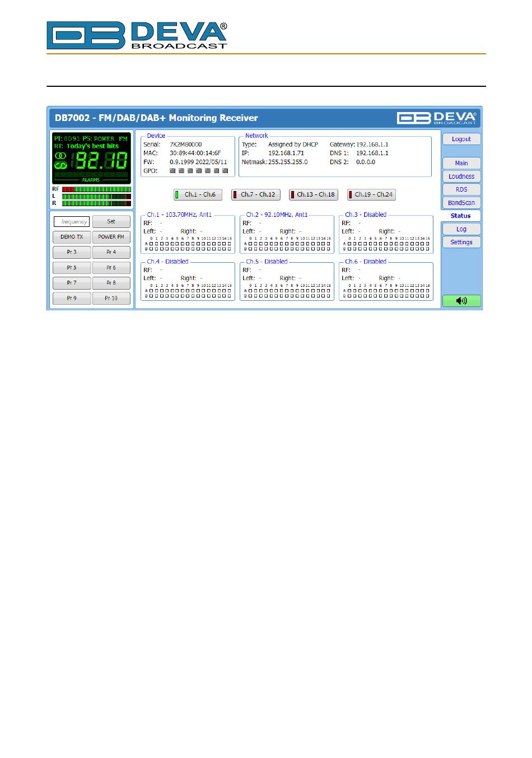Click Ch.5 - Disabled title
This screenshot has width=532, height=758.
267,262
